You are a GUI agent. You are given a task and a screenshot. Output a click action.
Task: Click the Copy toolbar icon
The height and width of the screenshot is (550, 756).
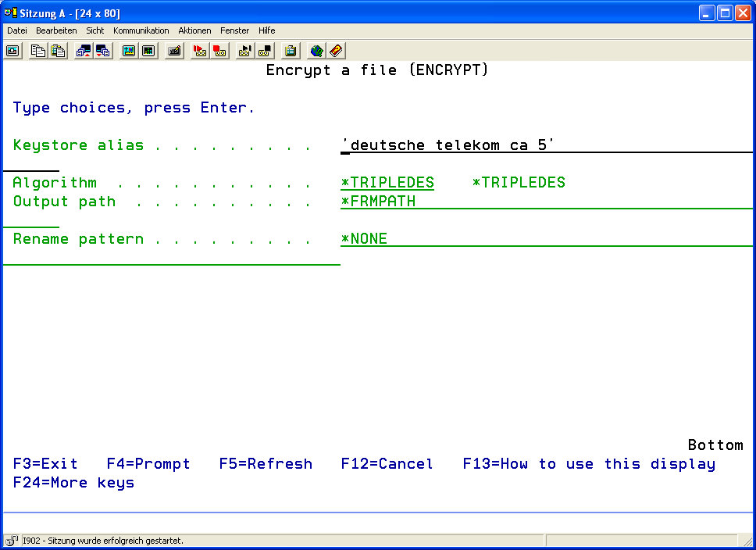click(38, 51)
